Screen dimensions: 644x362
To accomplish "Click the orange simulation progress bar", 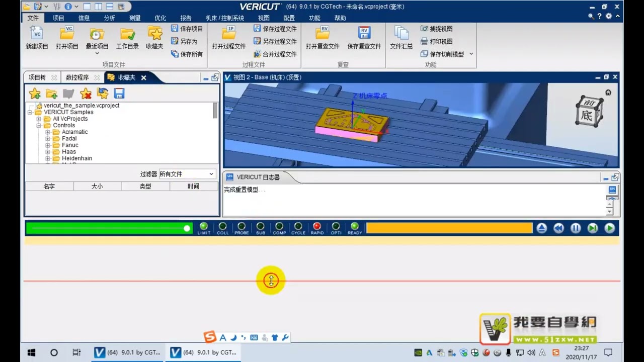I will point(449,228).
